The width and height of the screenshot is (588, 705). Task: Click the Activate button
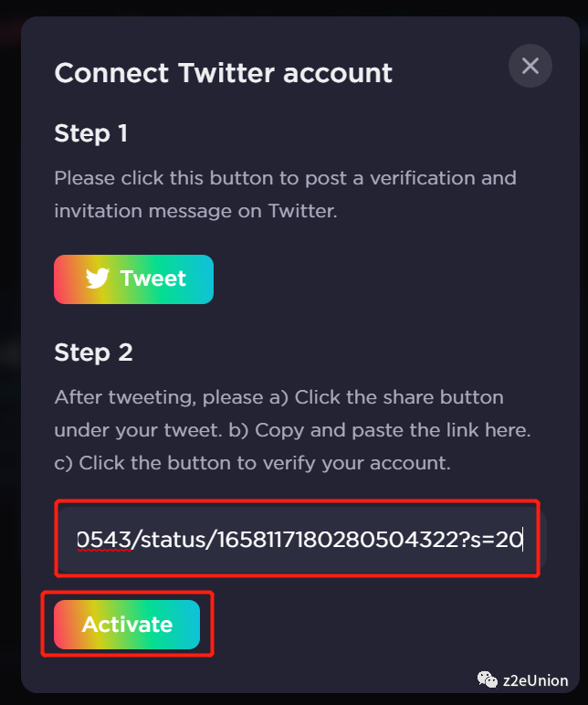click(127, 625)
